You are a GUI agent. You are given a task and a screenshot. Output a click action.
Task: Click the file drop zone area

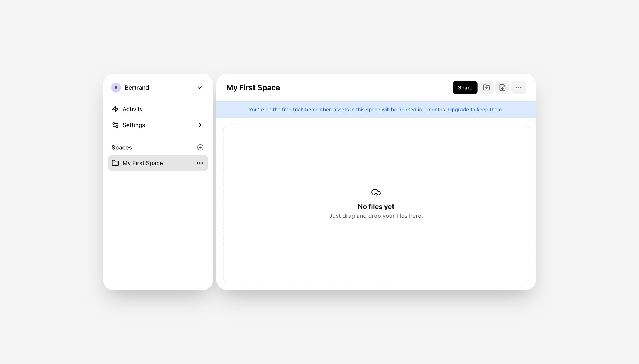[x=376, y=204]
